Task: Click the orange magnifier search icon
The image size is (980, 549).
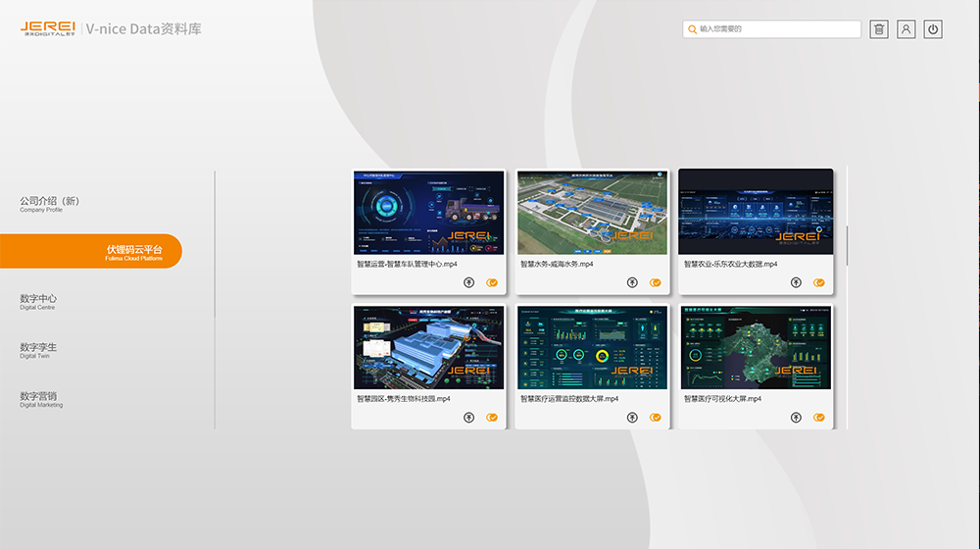Action: pos(692,30)
